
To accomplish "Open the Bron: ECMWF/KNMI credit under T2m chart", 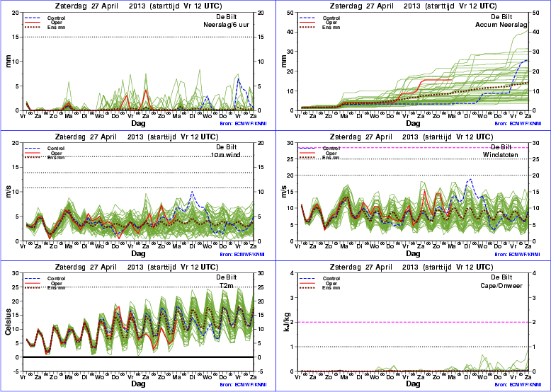I will point(242,385).
